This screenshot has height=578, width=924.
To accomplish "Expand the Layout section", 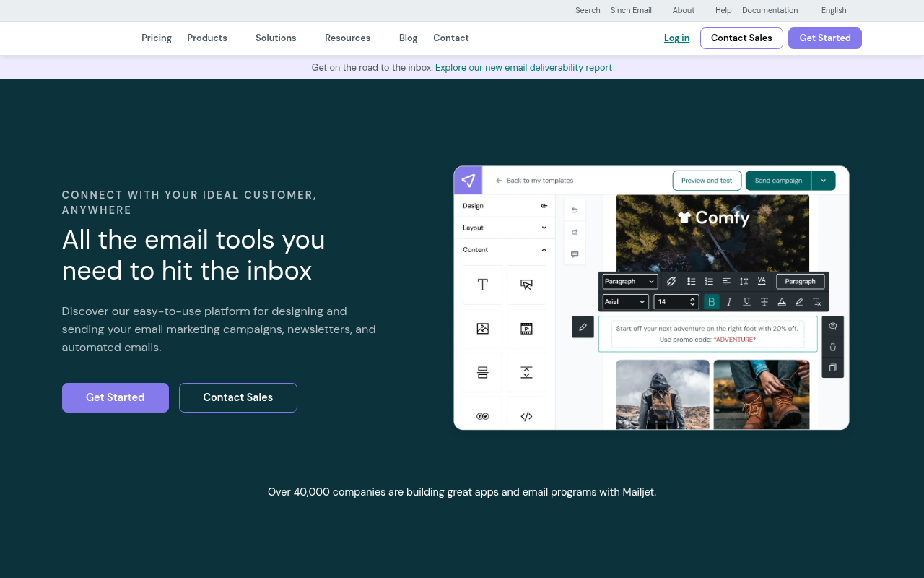I will click(505, 228).
